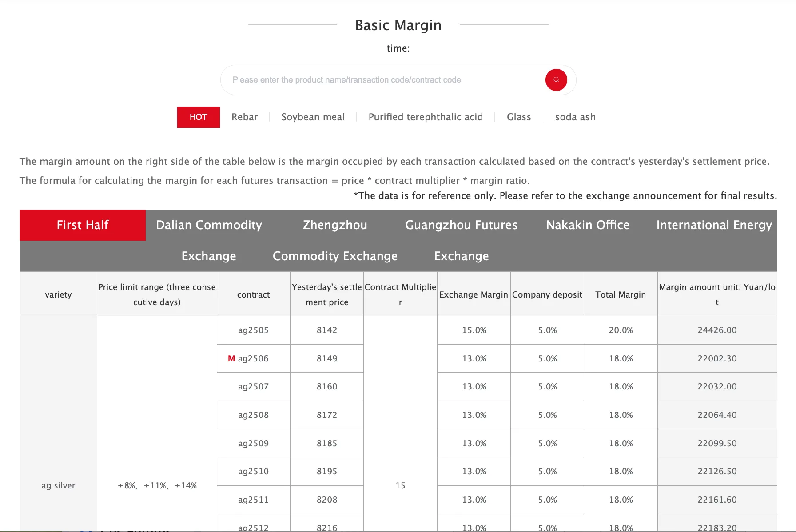
Task: Click settlement price 8208
Action: point(327,500)
